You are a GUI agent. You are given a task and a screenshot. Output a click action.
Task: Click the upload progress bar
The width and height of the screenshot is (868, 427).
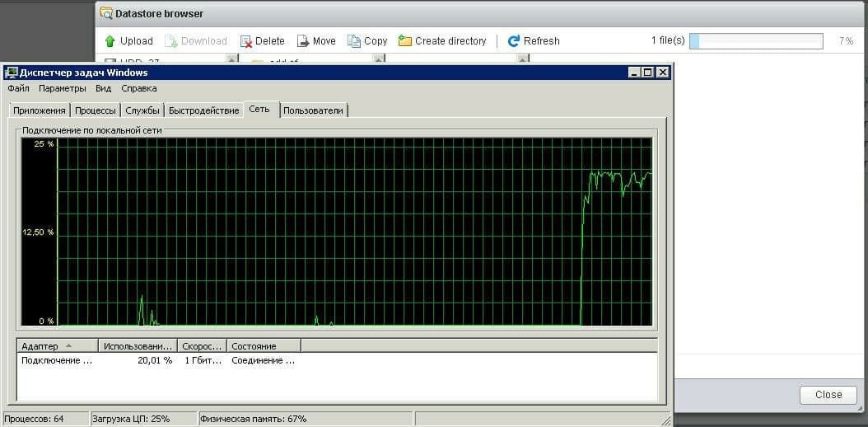(756, 41)
